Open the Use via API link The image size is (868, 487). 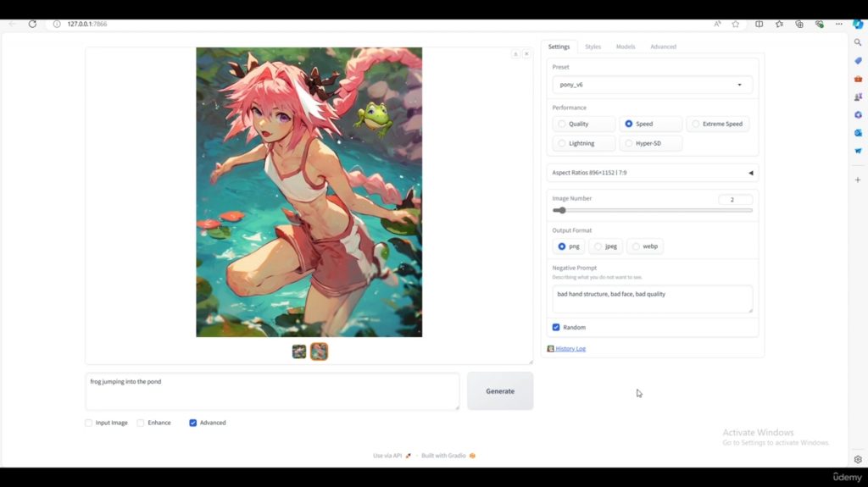[x=392, y=456]
